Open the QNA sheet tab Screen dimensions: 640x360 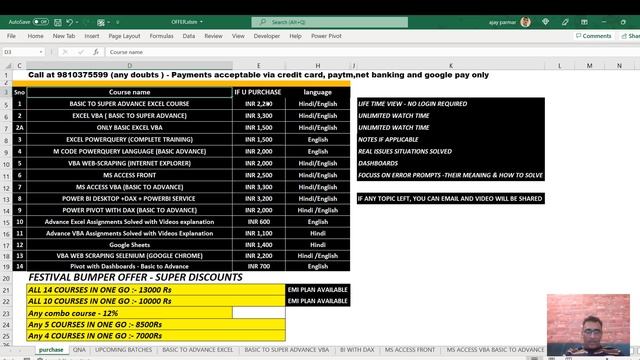click(x=79, y=350)
